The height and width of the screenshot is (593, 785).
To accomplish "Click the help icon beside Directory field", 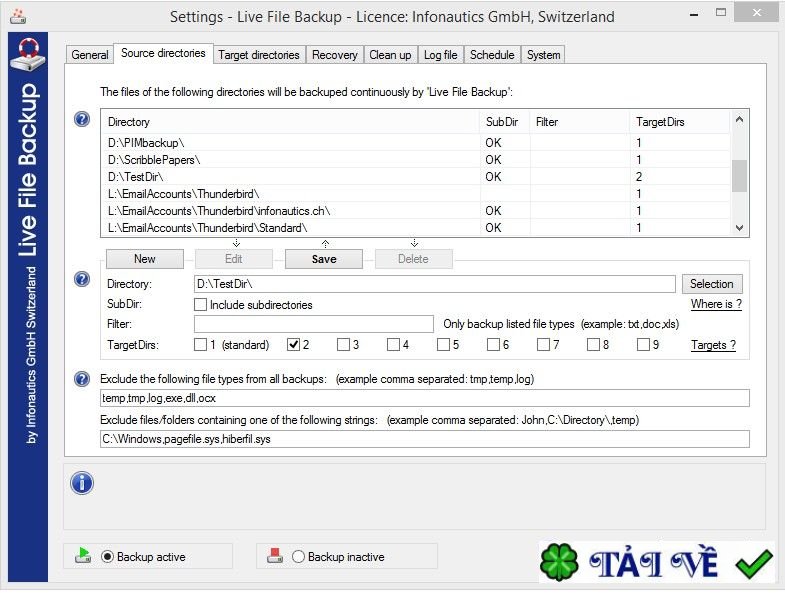I will pyautogui.click(x=82, y=279).
